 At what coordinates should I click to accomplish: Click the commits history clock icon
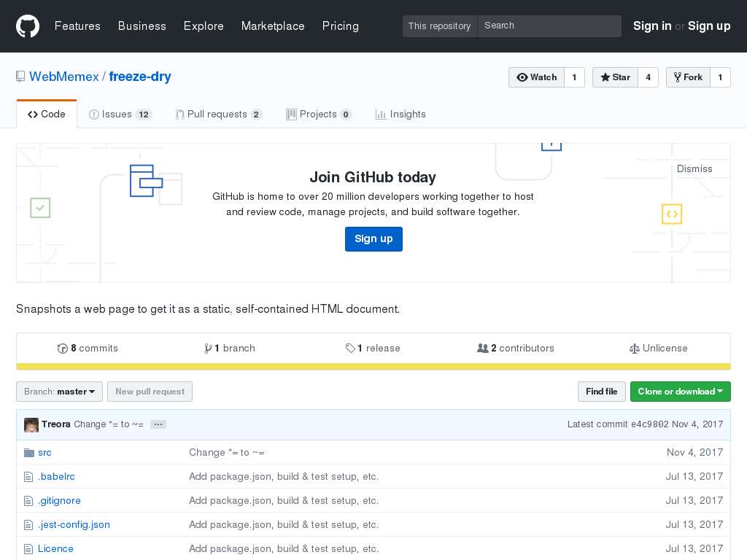[63, 349]
